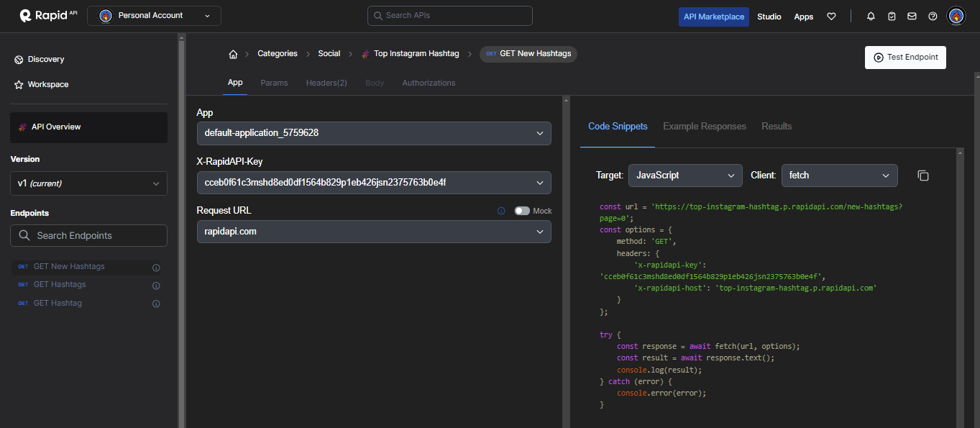Click the RapidAPI logo
The image size is (980, 428).
(49, 15)
